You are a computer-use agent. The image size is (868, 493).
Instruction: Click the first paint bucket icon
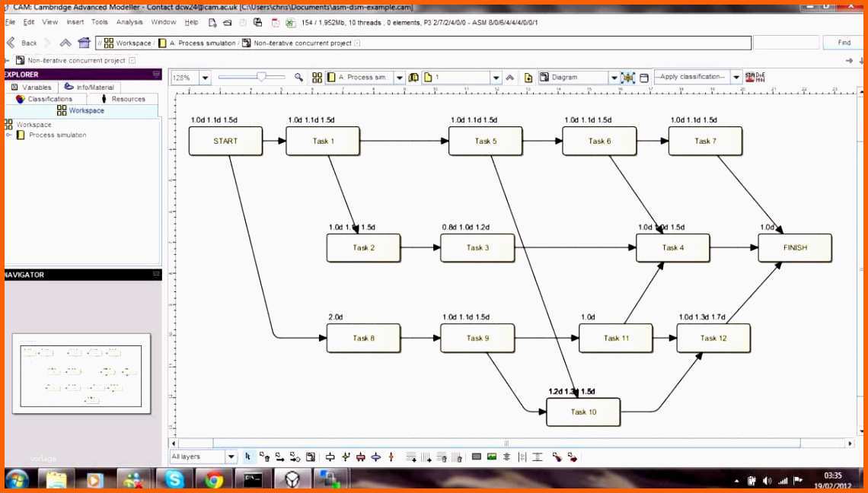click(x=557, y=456)
